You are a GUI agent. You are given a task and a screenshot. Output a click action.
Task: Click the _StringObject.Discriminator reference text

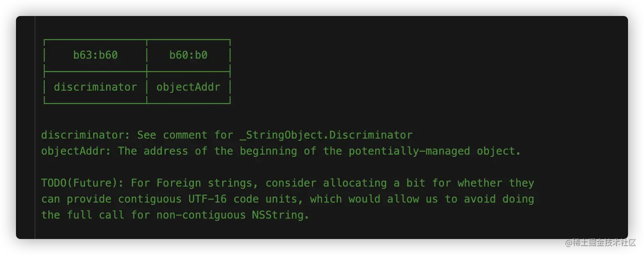tap(326, 135)
